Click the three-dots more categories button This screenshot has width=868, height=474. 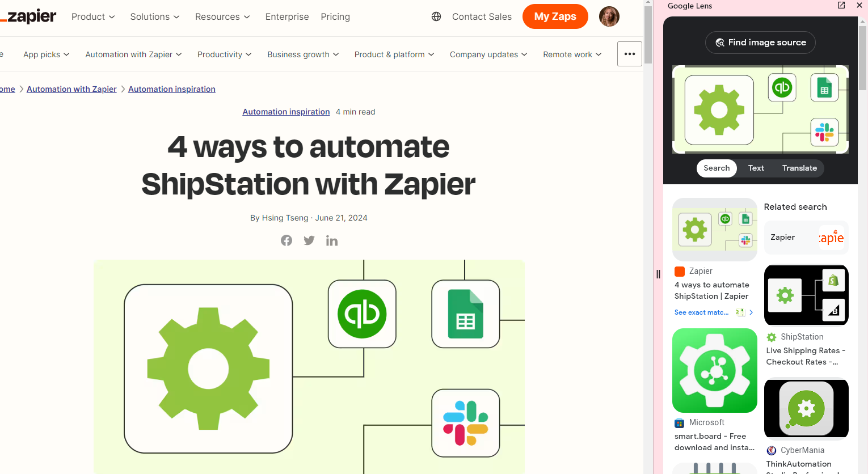tap(630, 54)
